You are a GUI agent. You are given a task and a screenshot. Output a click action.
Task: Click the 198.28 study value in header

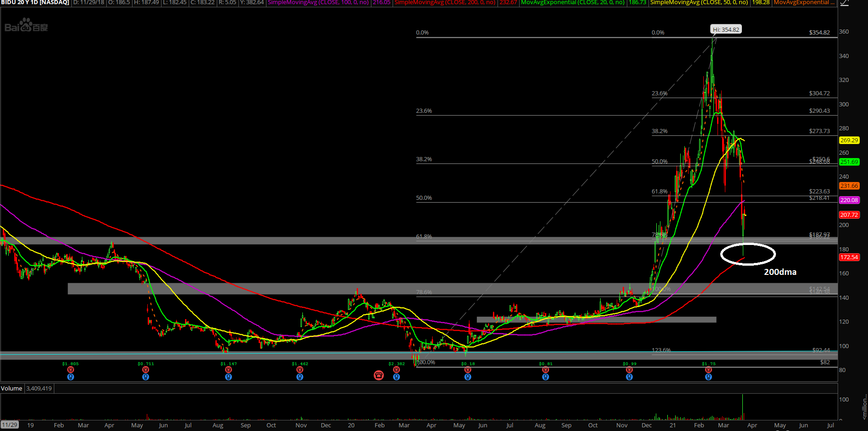point(761,2)
